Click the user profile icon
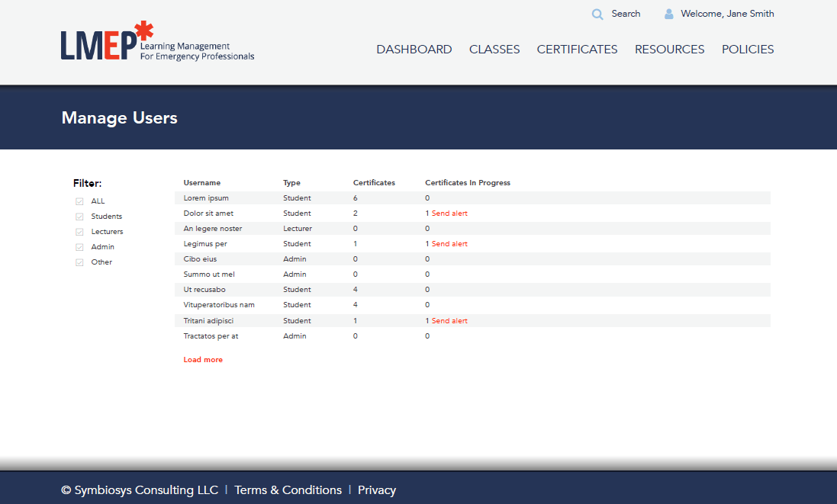This screenshot has height=504, width=837. pyautogui.click(x=668, y=14)
